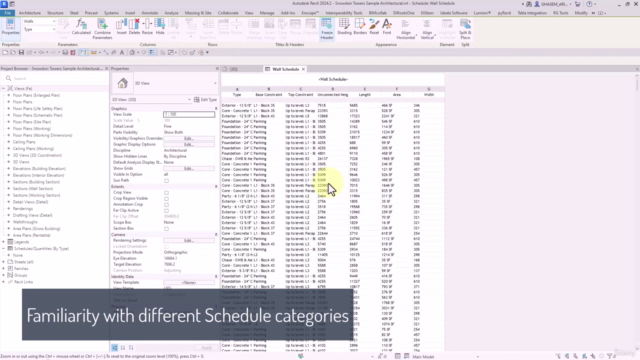
Task: Expand the Ceiling Plans tree node
Action: [9, 142]
